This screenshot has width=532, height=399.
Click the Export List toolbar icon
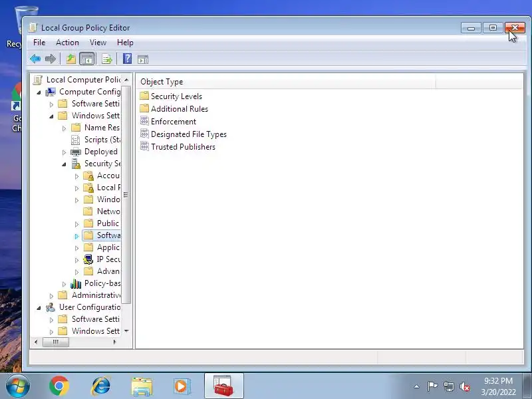pyautogui.click(x=107, y=59)
